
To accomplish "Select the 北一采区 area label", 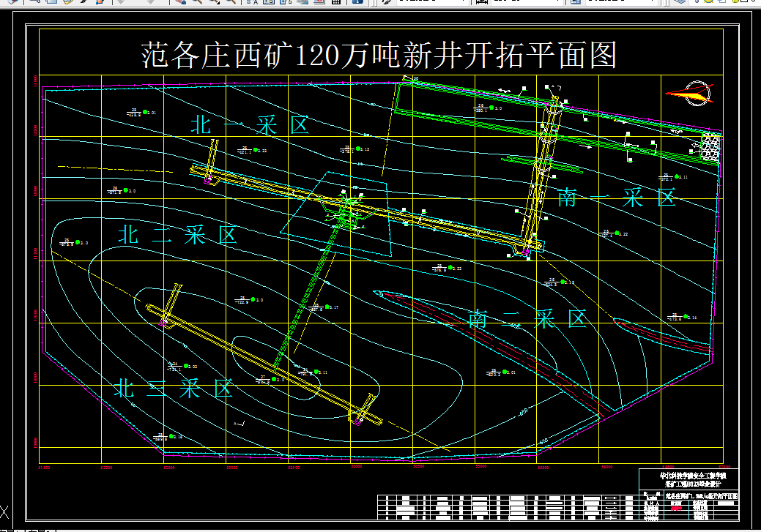I will point(250,124).
